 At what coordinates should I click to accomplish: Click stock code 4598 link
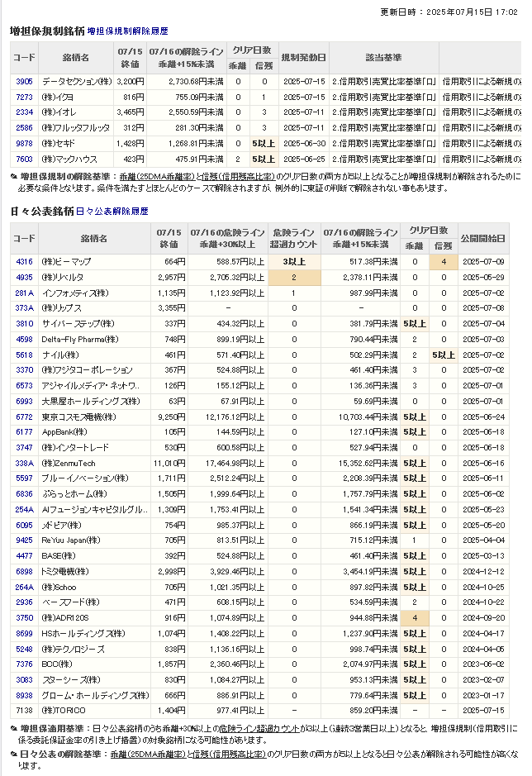coord(24,339)
